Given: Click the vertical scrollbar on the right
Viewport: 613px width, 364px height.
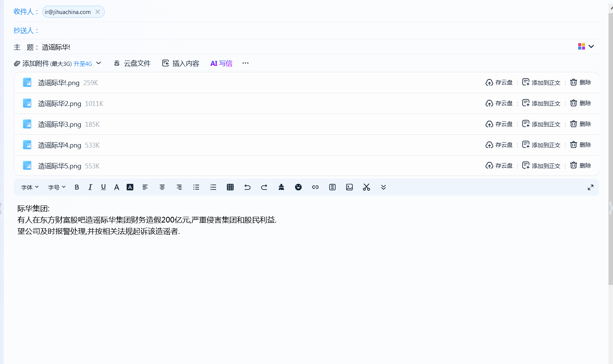Looking at the screenshot, I should pos(610,149).
